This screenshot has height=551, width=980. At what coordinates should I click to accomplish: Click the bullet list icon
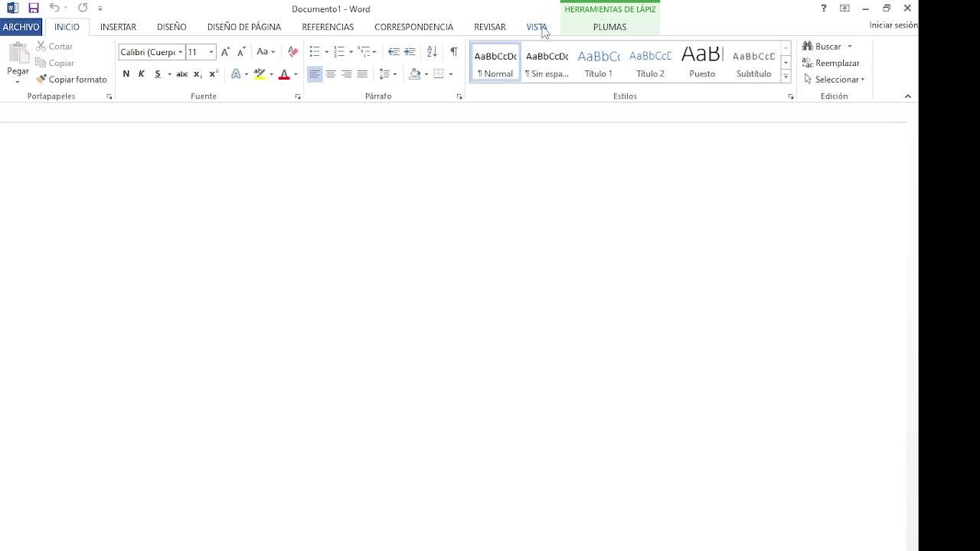pyautogui.click(x=315, y=52)
